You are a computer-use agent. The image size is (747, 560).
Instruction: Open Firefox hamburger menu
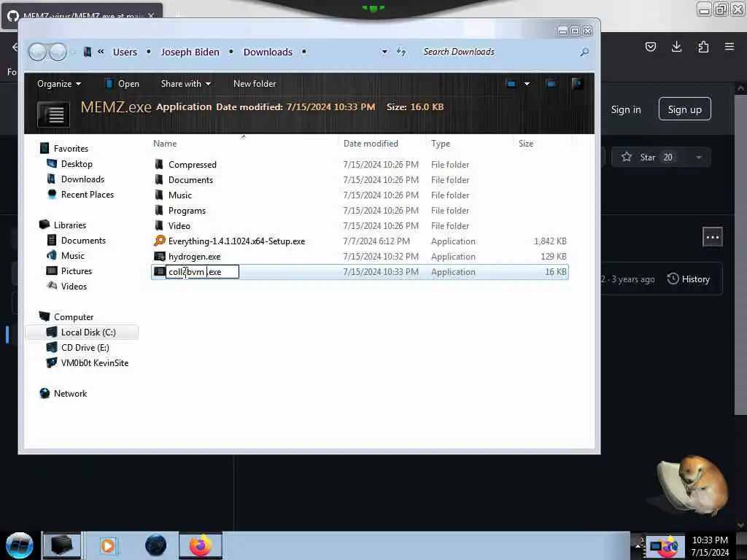click(729, 47)
